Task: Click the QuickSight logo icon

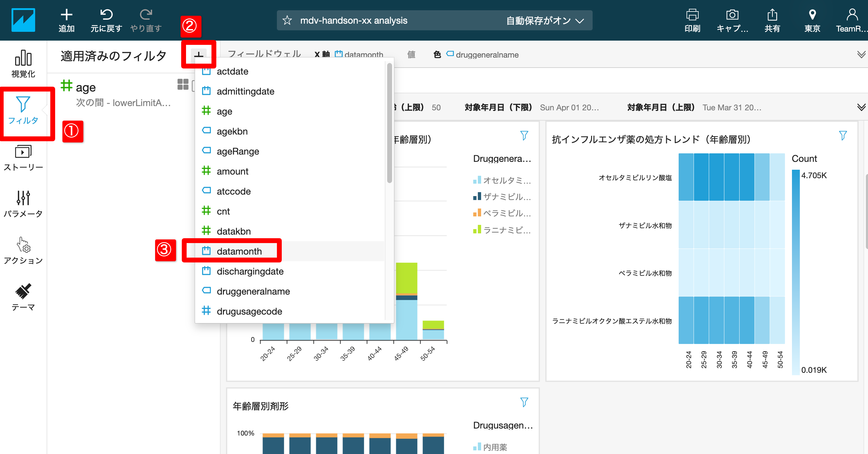Action: (23, 20)
